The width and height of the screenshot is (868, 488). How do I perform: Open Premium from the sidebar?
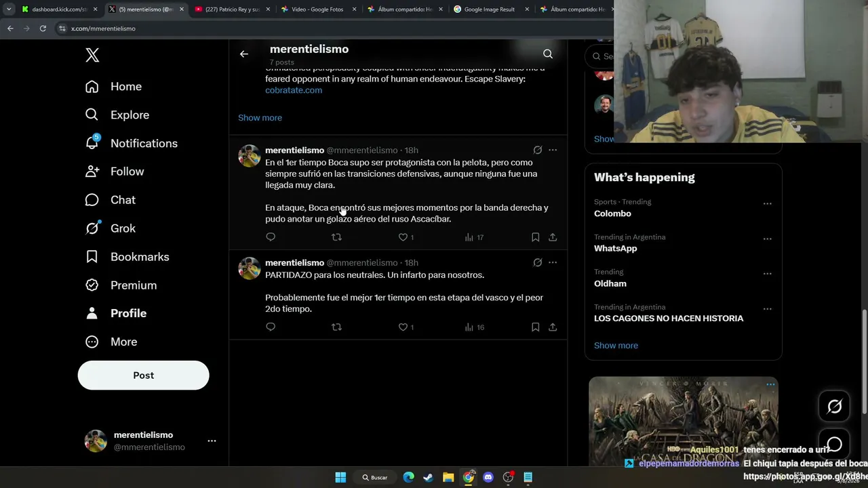tap(121, 285)
